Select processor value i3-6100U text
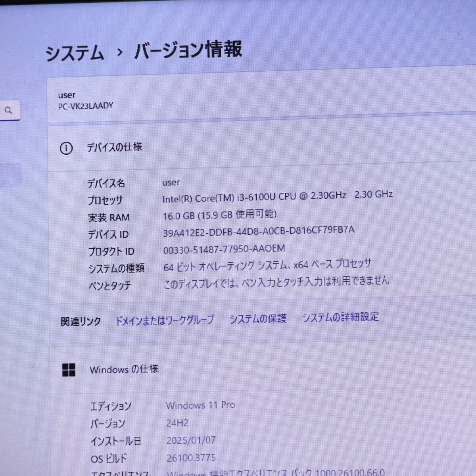Screen dimensions: 476x476 pyautogui.click(x=277, y=196)
